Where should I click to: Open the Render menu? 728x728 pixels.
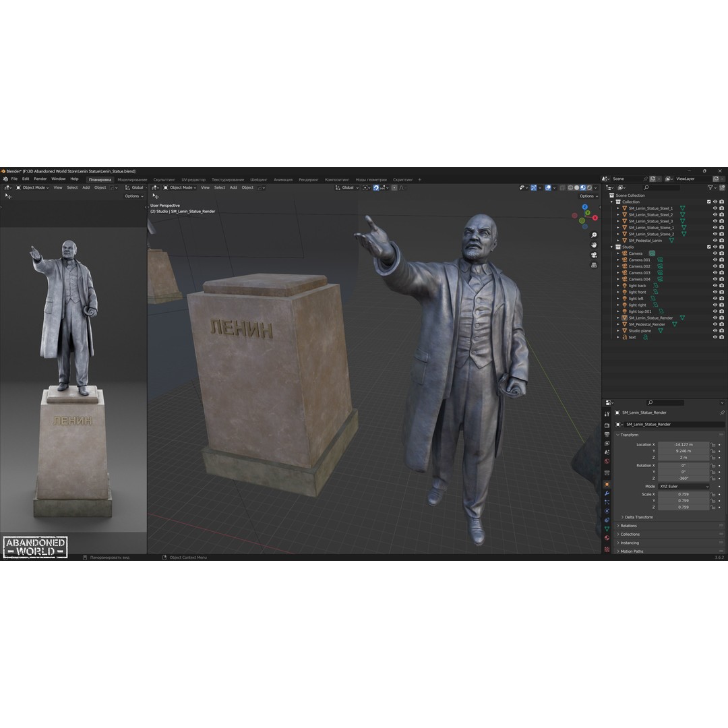pyautogui.click(x=40, y=179)
